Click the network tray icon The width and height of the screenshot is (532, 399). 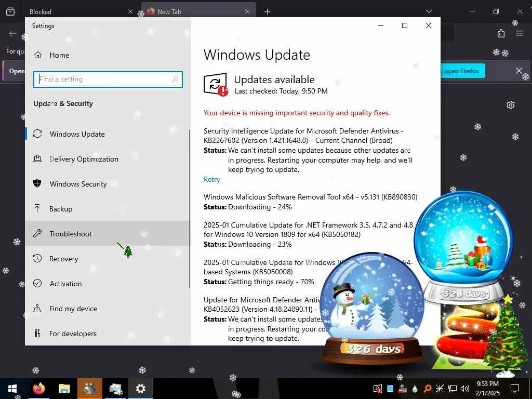tap(453, 389)
